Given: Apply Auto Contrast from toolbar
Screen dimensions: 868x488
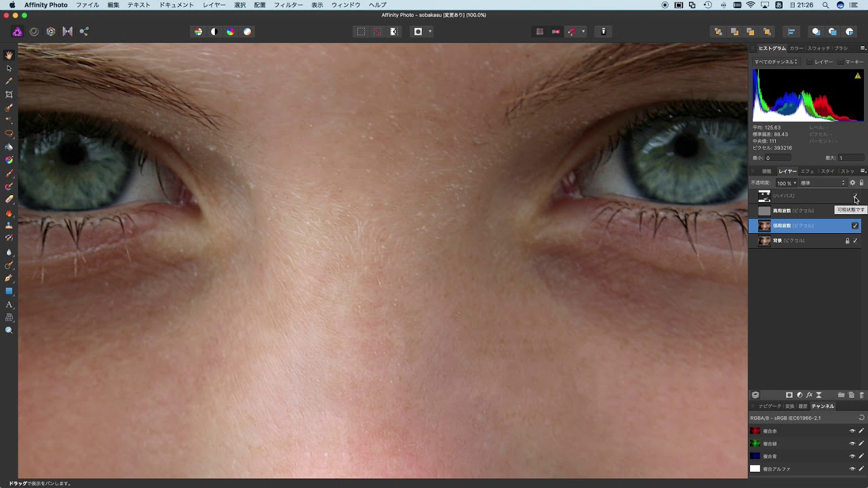Looking at the screenshot, I should (214, 31).
